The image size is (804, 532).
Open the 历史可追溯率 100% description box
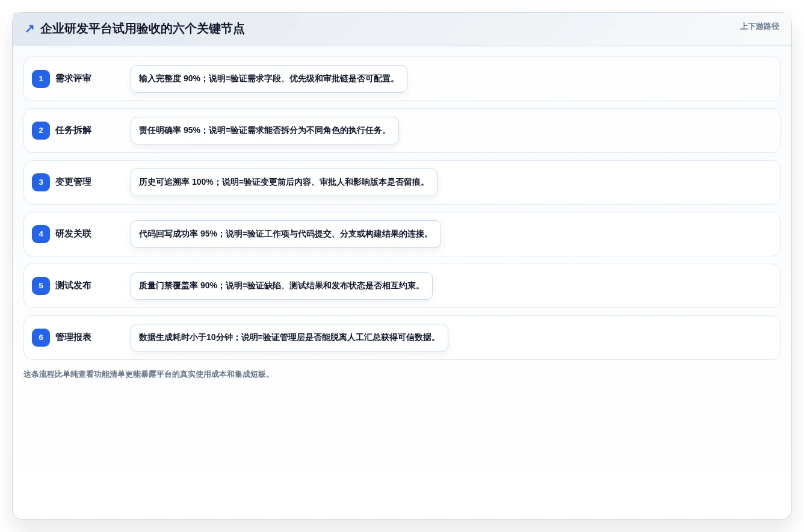(284, 182)
